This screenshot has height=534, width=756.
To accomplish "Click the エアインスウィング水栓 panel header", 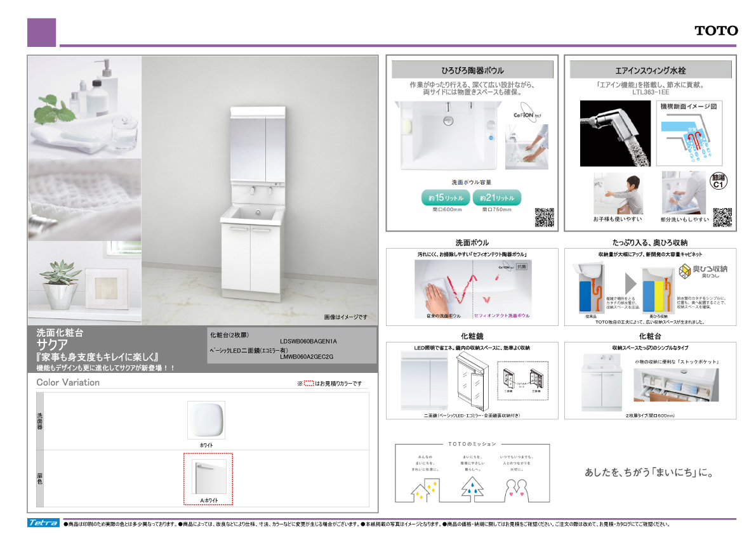I will point(651,70).
